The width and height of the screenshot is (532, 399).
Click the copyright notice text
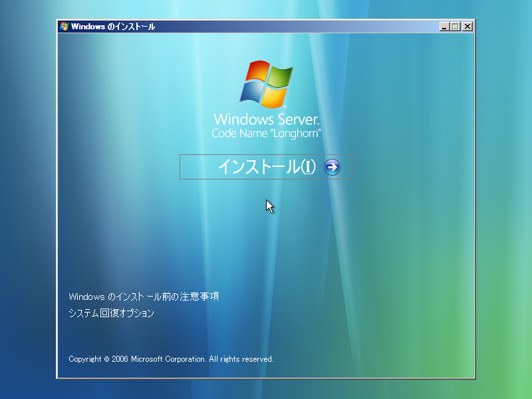[172, 358]
